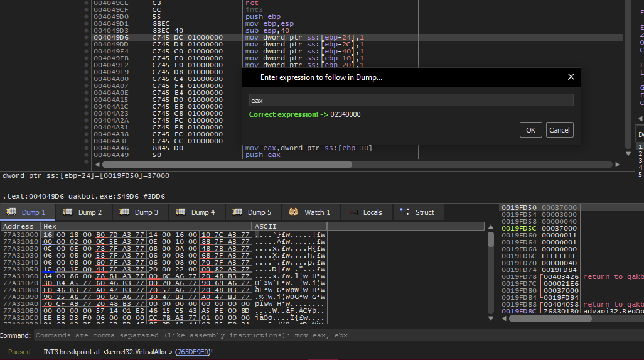Click the stack pane horizontal scrollbar thumb
The image size is (644, 360).
click(x=550, y=318)
